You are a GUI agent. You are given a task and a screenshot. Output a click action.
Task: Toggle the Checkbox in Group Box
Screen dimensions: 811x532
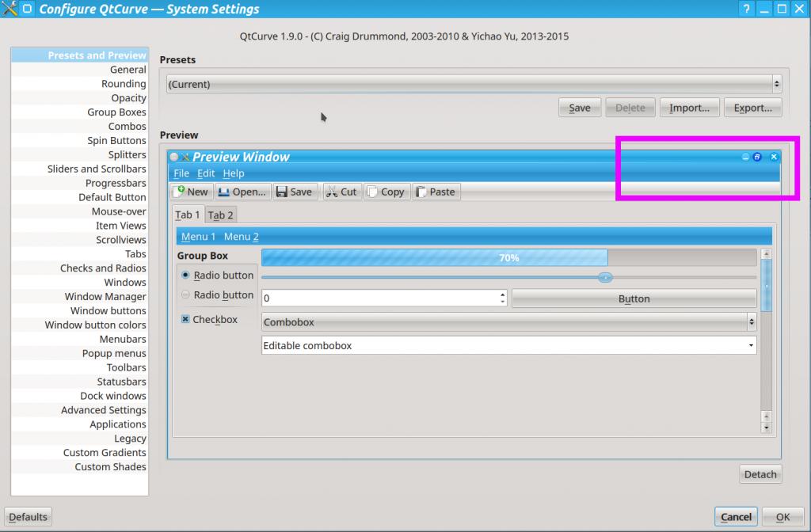point(185,320)
